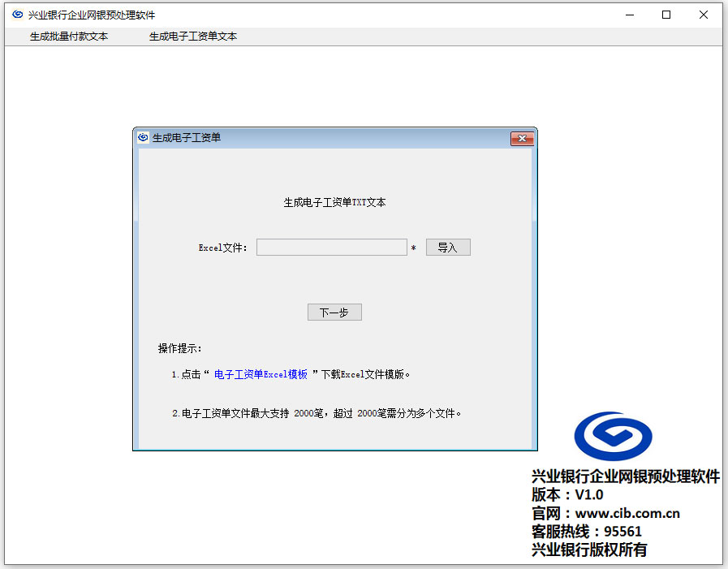Click the 下一步 next step button
Viewport: 728px width, 569px height.
(334, 313)
